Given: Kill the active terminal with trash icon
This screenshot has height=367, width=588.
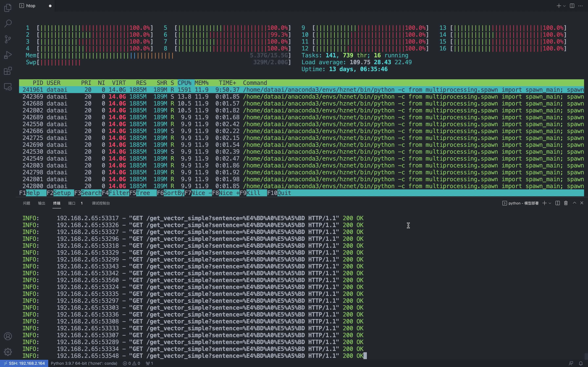Looking at the screenshot, I should pyautogui.click(x=566, y=203).
